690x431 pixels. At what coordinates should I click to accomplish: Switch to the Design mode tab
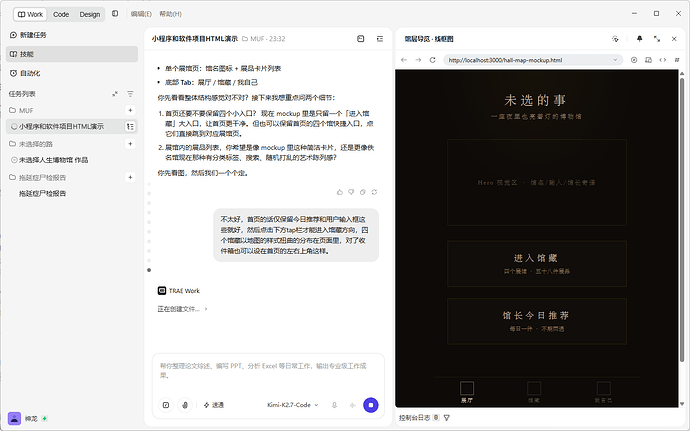tap(89, 14)
